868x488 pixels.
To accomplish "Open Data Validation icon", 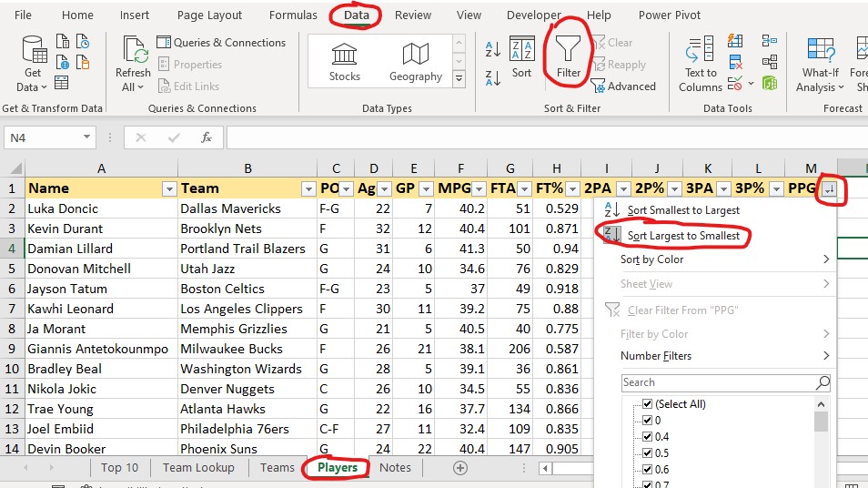I will (x=735, y=84).
